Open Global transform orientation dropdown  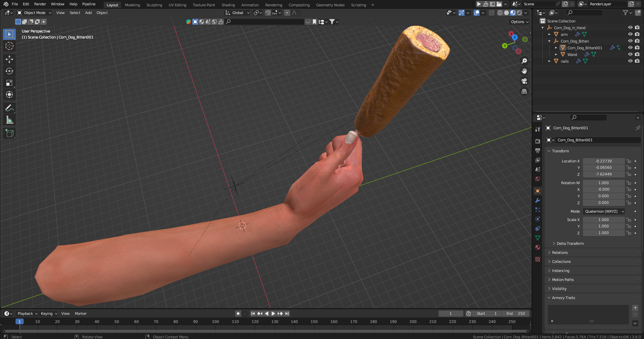click(x=237, y=13)
